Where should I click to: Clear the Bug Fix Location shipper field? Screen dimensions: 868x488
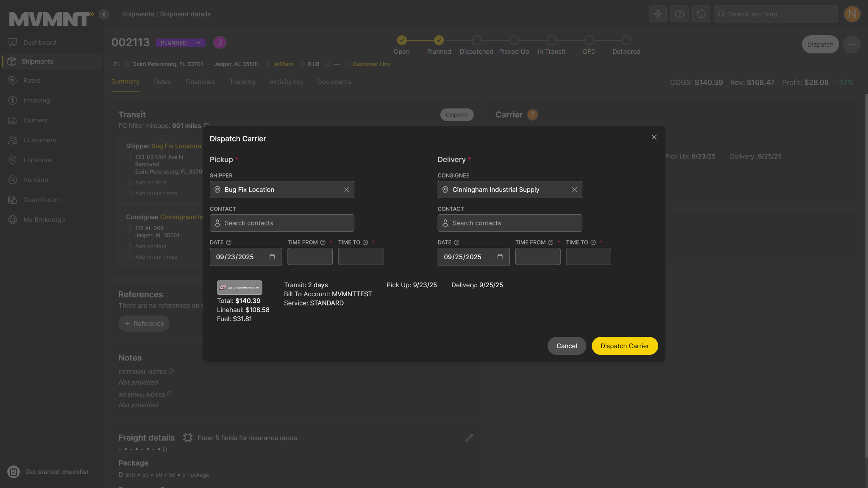346,190
